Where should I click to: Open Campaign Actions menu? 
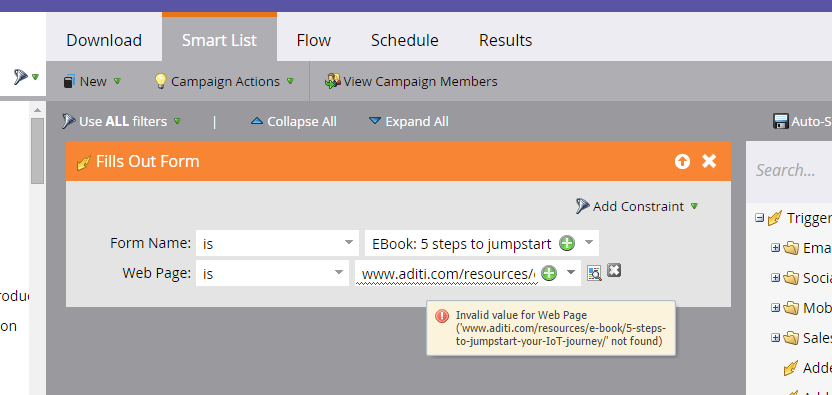[x=223, y=81]
